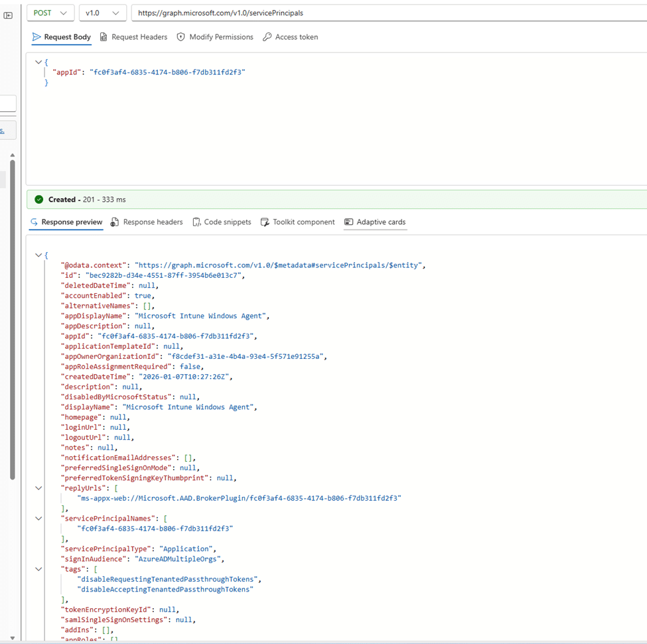
Task: Click the Toolkit component icon
Action: pyautogui.click(x=265, y=222)
